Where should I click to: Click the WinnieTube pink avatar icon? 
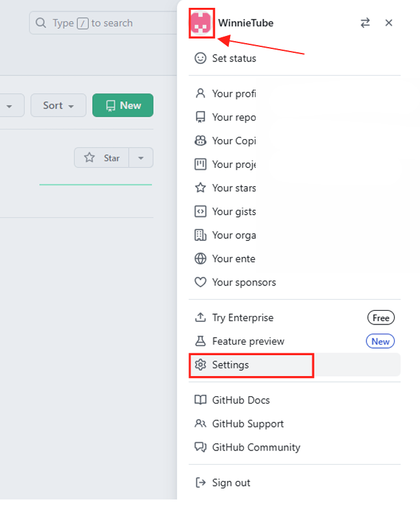[x=201, y=24]
